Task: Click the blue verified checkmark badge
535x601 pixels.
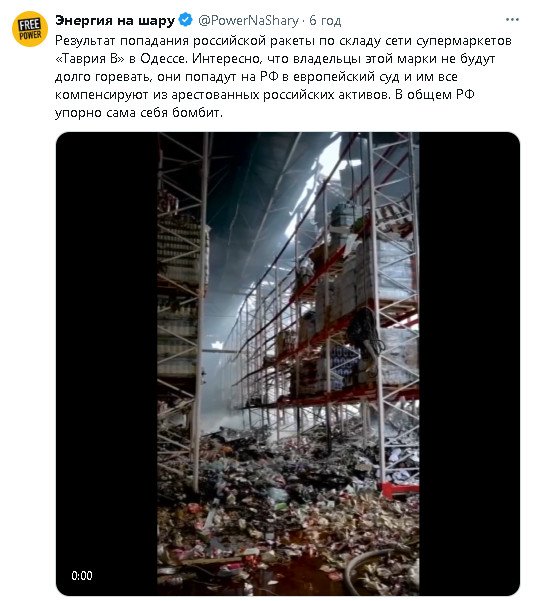Action: click(186, 20)
